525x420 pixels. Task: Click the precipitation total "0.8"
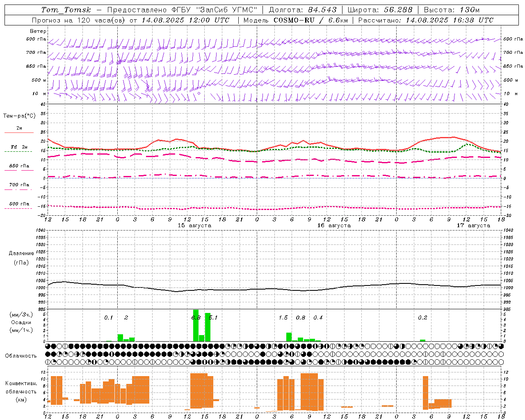click(301, 317)
